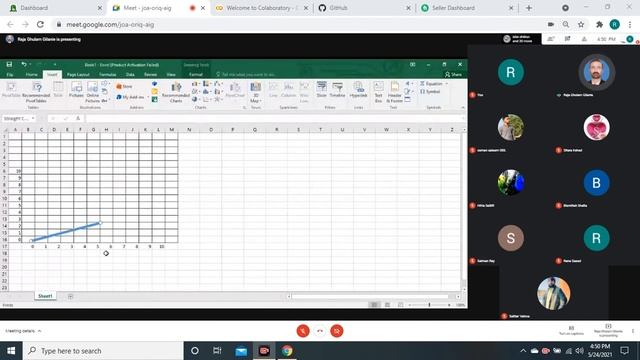The image size is (640, 360).
Task: Click the Pictures button in Illustrations
Action: click(76, 89)
